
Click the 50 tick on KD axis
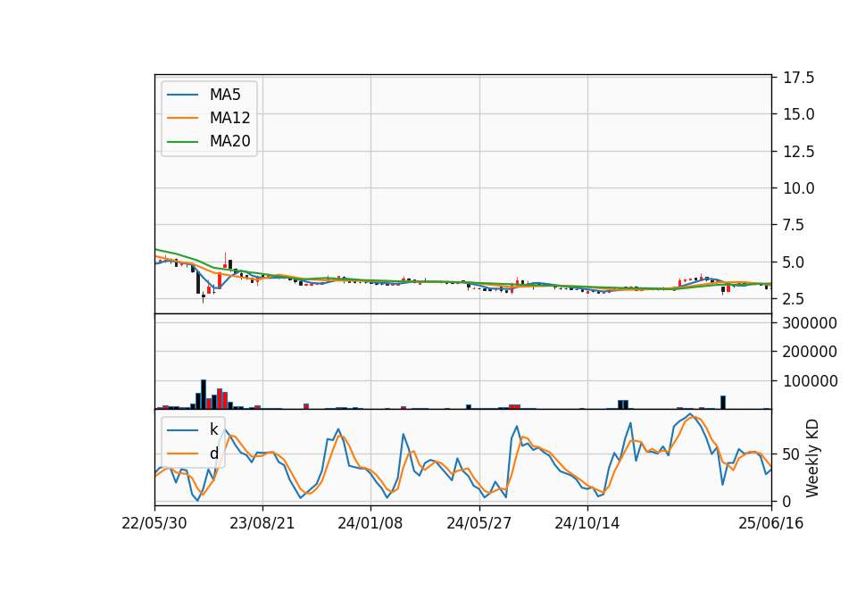(791, 454)
